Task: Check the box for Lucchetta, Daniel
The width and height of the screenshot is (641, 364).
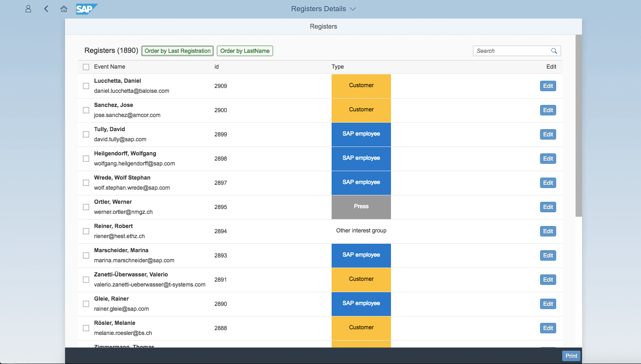Action: click(x=86, y=86)
